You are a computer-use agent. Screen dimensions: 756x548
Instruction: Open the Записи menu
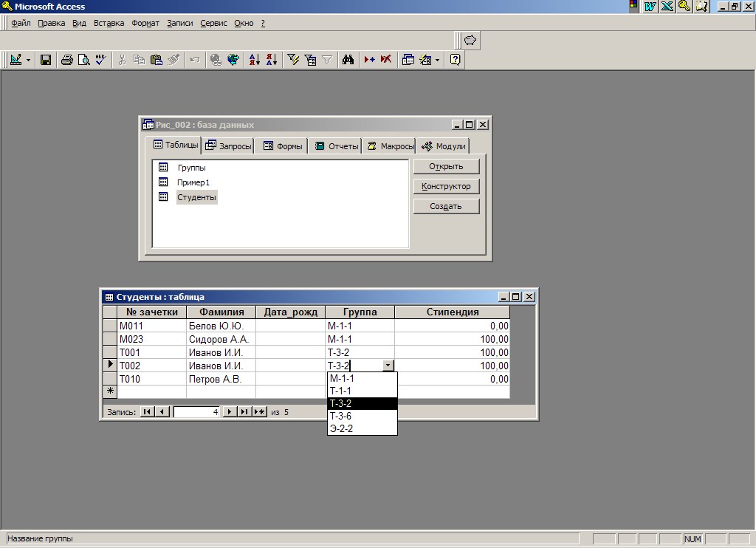tap(180, 23)
